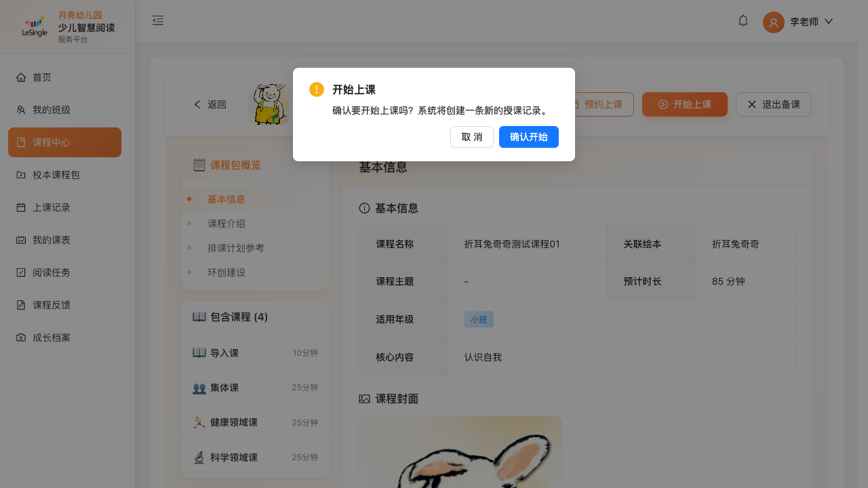This screenshot has width=868, height=488.
Task: Cancel the dialog with 取消 button
Action: click(x=471, y=137)
